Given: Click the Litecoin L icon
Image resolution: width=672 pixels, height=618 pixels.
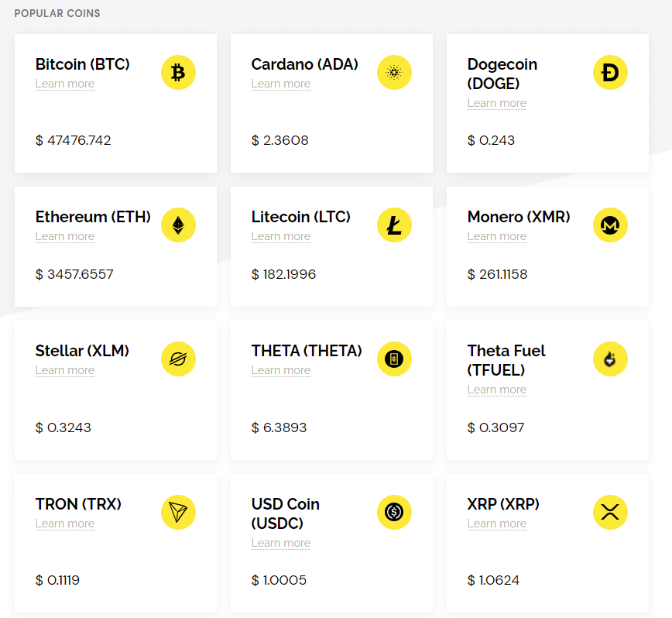Looking at the screenshot, I should [x=394, y=225].
